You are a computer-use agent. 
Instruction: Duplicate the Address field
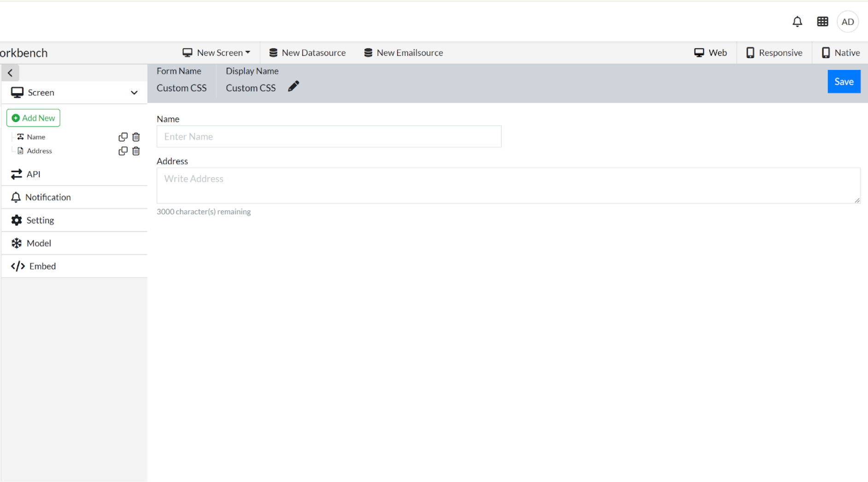tap(123, 151)
